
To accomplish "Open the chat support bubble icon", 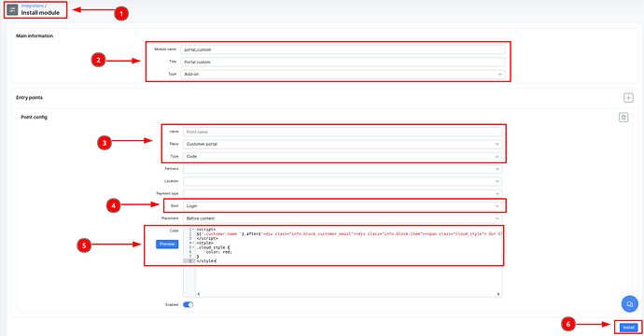I will [629, 304].
